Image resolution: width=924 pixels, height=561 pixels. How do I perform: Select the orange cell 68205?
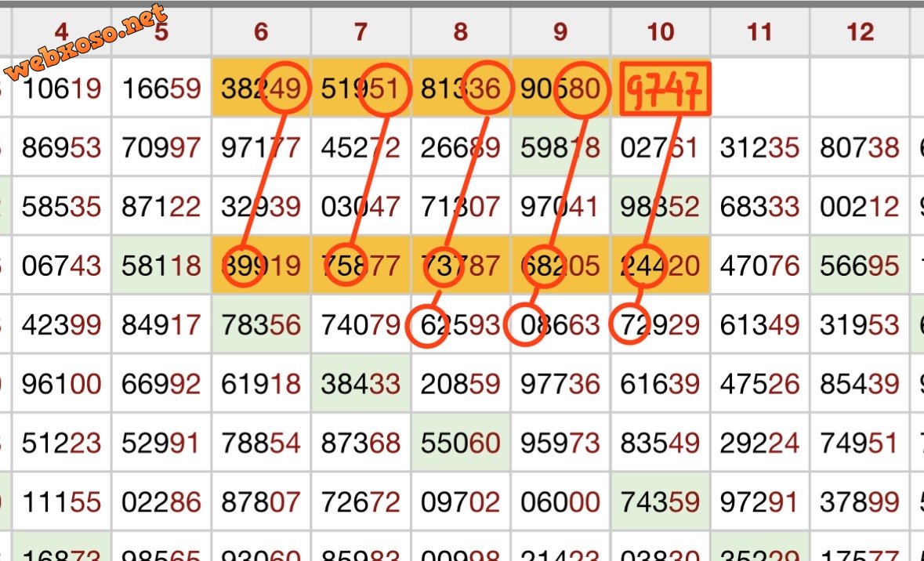(560, 266)
